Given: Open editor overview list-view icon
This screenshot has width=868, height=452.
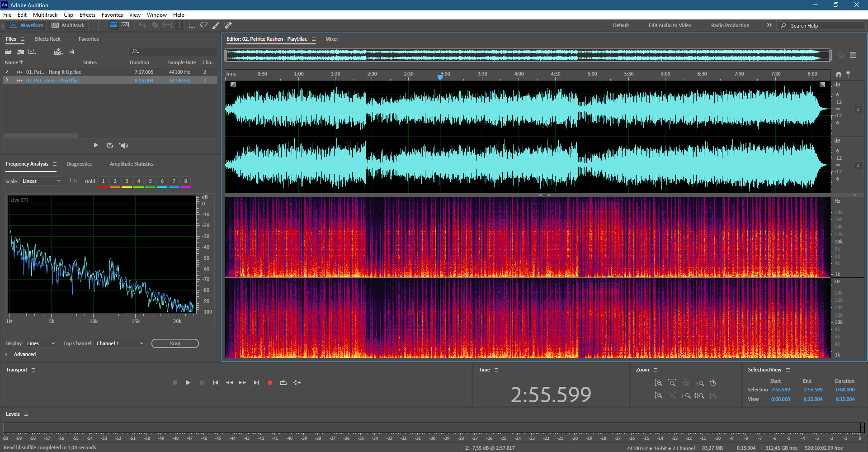Looking at the screenshot, I should pyautogui.click(x=853, y=55).
